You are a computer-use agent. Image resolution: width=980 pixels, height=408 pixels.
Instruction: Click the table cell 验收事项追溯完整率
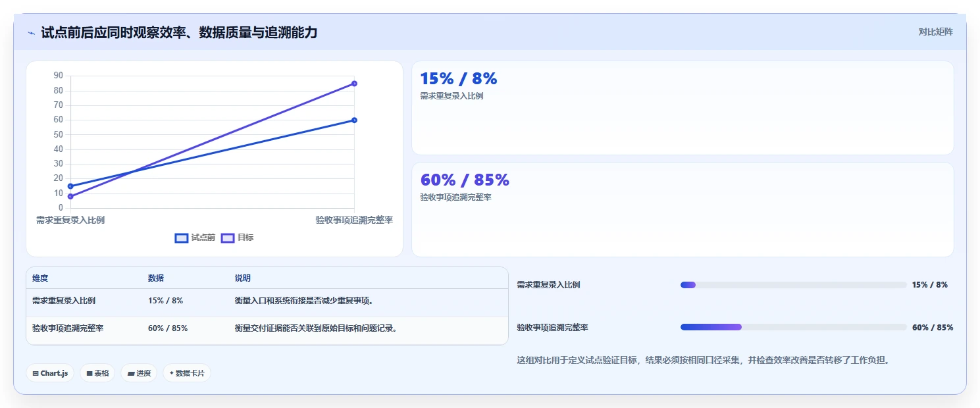pyautogui.click(x=68, y=328)
